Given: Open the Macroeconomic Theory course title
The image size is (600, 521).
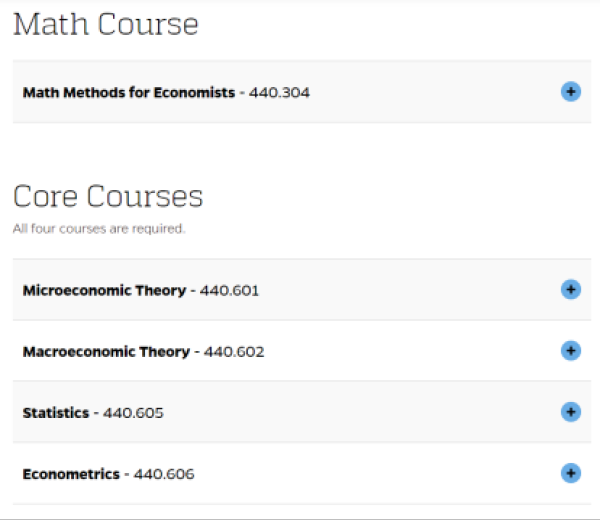Looking at the screenshot, I should click(x=106, y=352).
